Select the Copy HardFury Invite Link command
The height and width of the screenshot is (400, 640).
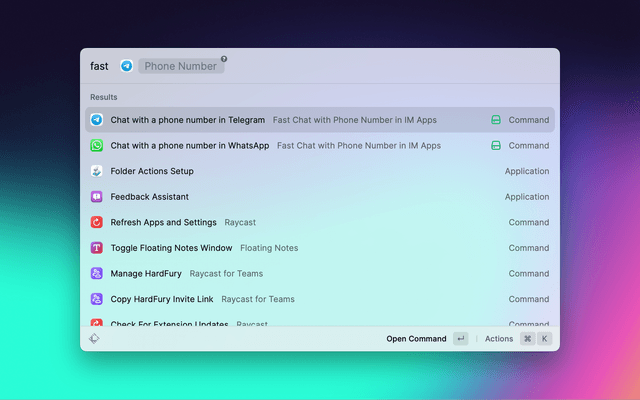pyautogui.click(x=164, y=299)
